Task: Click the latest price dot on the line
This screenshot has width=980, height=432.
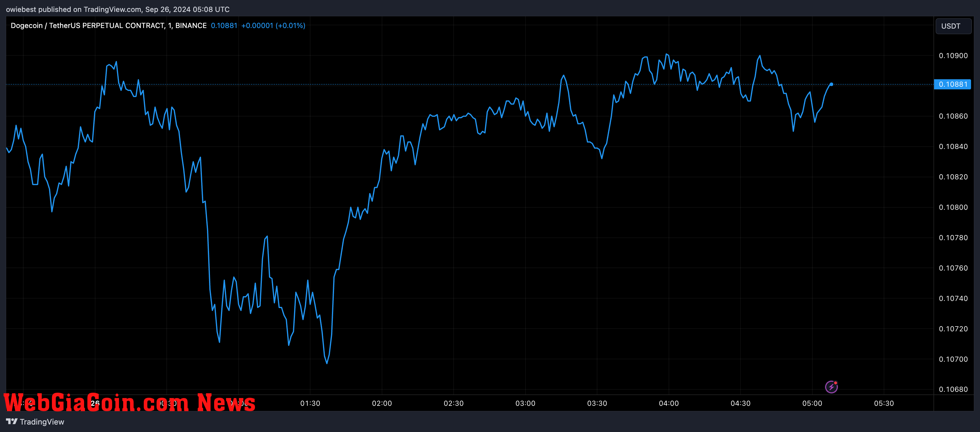Action: coord(831,84)
